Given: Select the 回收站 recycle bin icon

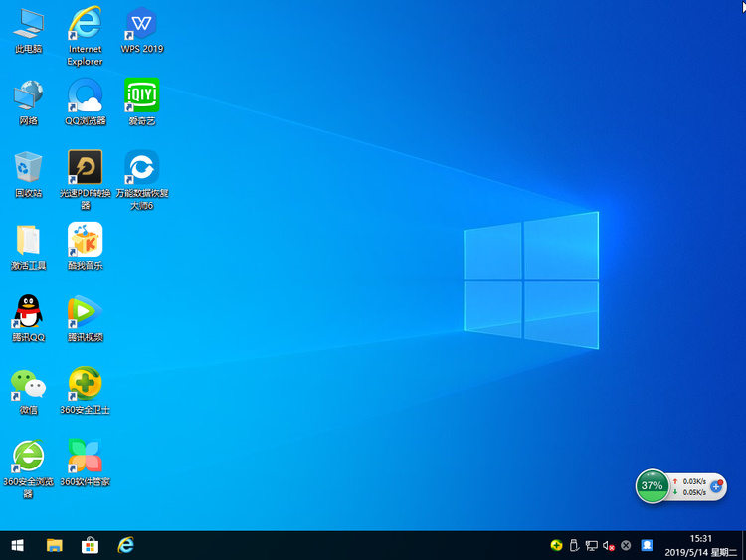Looking at the screenshot, I should [x=28, y=167].
